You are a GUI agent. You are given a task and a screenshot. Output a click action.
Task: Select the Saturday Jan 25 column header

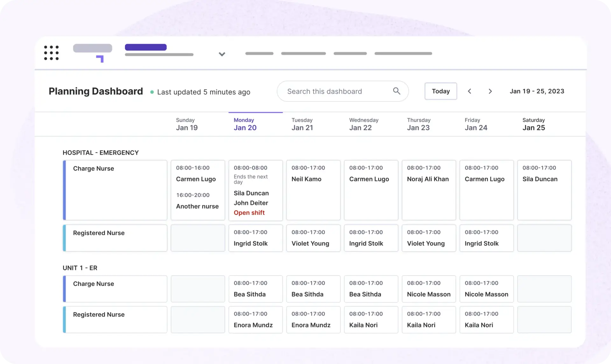pyautogui.click(x=534, y=124)
